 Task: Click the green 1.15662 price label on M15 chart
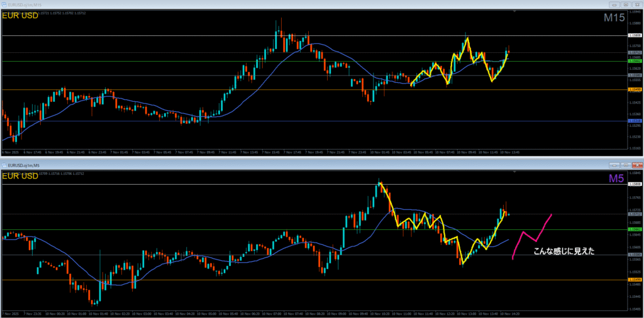coord(635,60)
